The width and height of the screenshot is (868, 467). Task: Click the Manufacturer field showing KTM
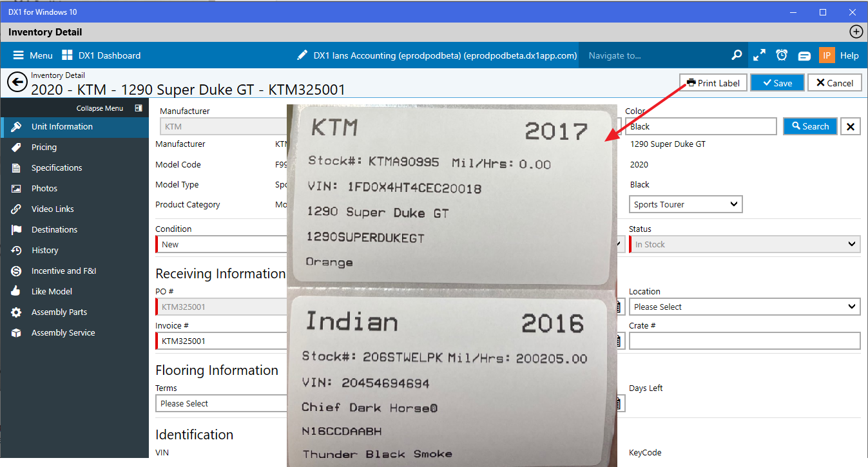click(x=223, y=127)
